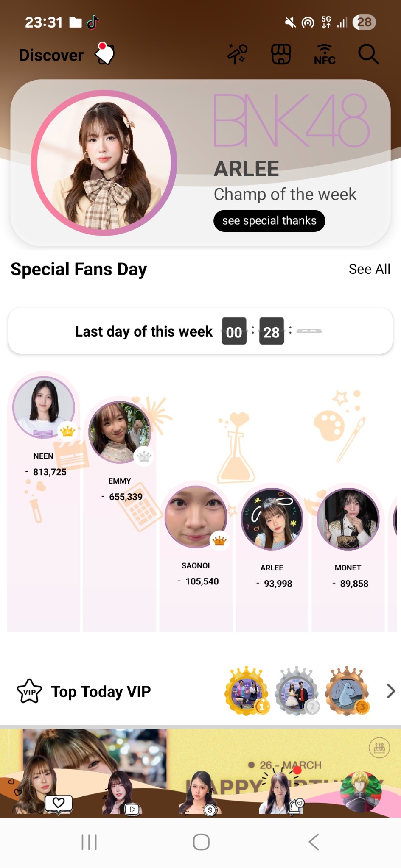Open NEEN's ranking profile picture

tap(43, 407)
